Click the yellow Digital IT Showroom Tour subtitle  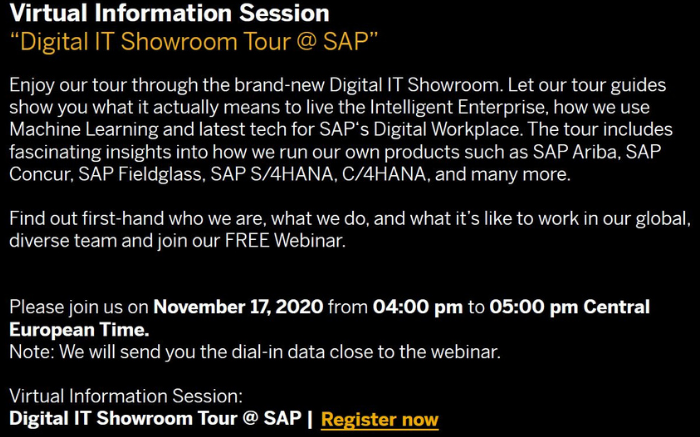pos(194,42)
